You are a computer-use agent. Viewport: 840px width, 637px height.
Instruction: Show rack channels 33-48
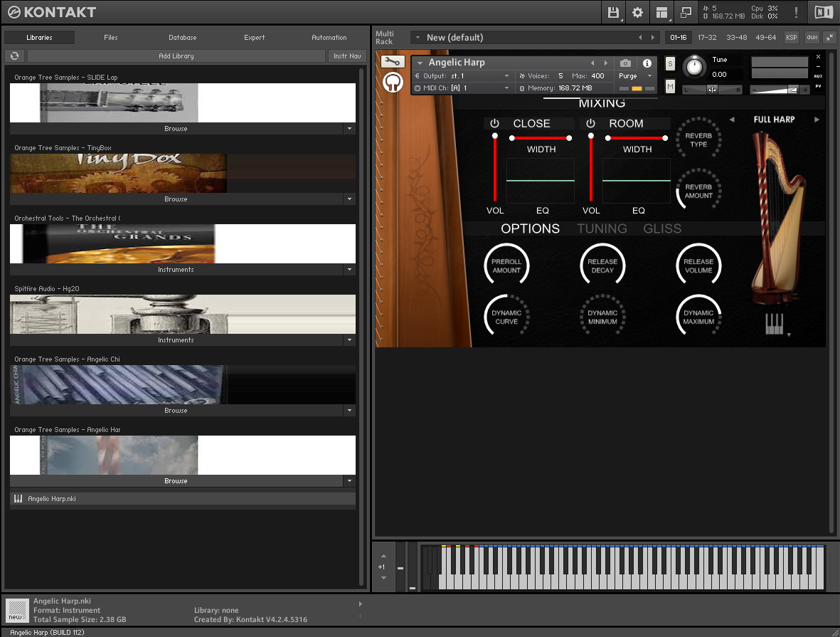pos(737,38)
